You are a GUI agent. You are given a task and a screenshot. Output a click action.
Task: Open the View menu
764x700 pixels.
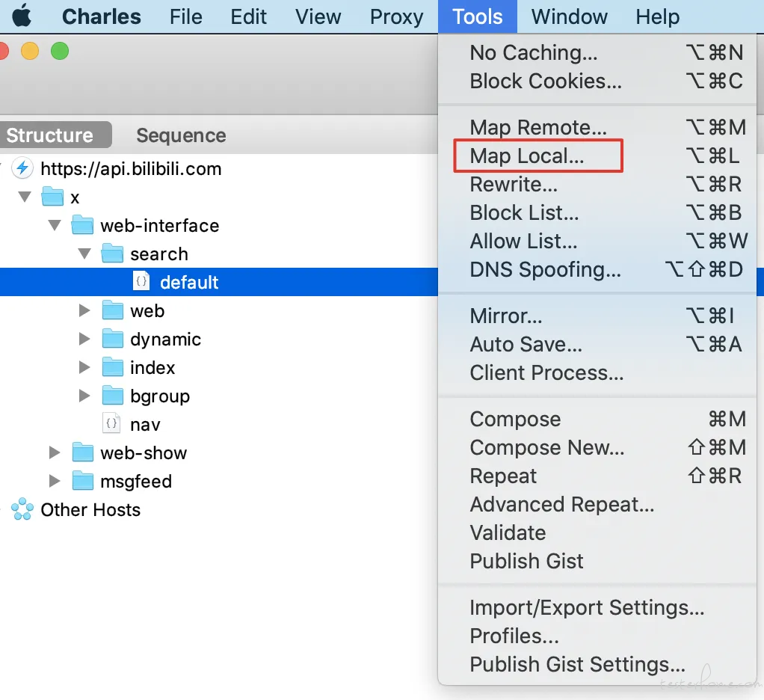318,16
